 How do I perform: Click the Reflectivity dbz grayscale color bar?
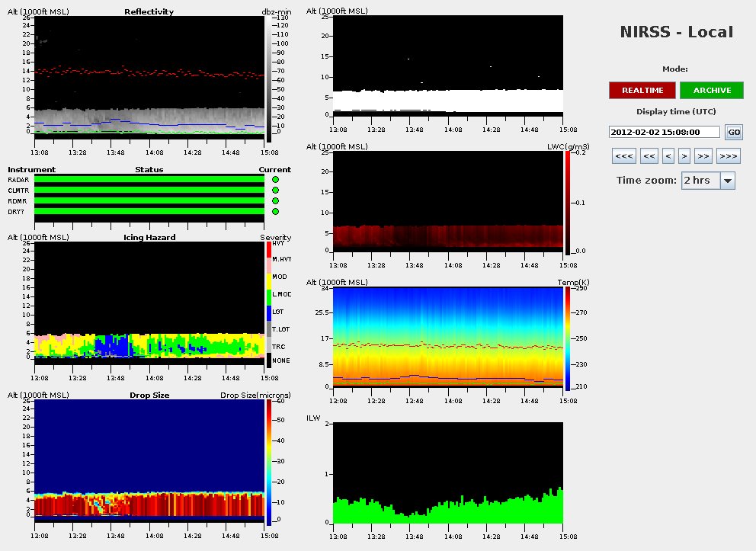(x=268, y=79)
